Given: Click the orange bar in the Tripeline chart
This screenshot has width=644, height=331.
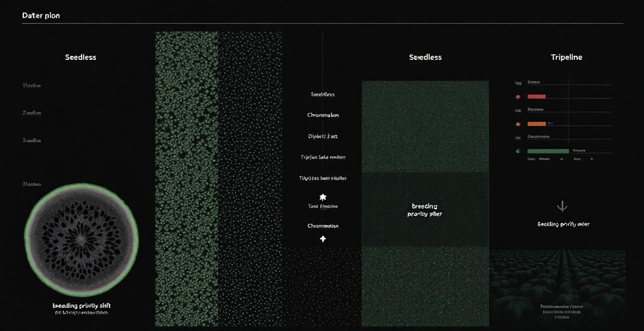Looking at the screenshot, I should [536, 124].
